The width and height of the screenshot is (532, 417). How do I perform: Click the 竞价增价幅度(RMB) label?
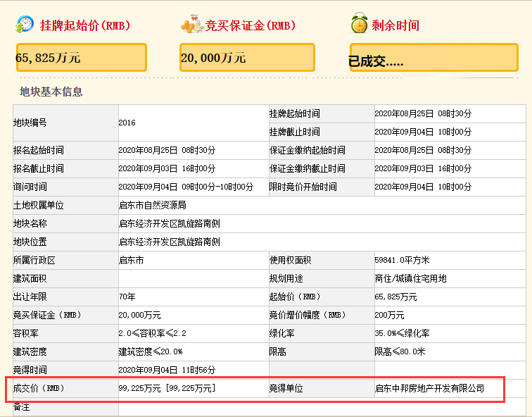[308, 315]
